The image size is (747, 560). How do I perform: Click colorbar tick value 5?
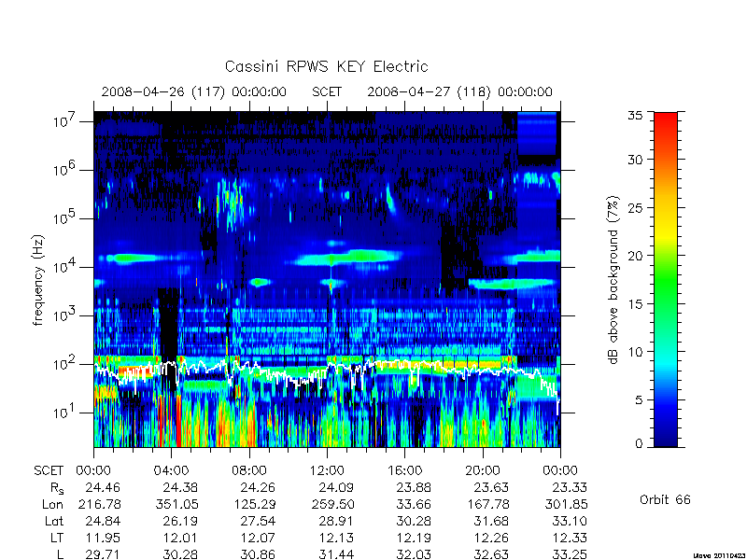tap(639, 399)
